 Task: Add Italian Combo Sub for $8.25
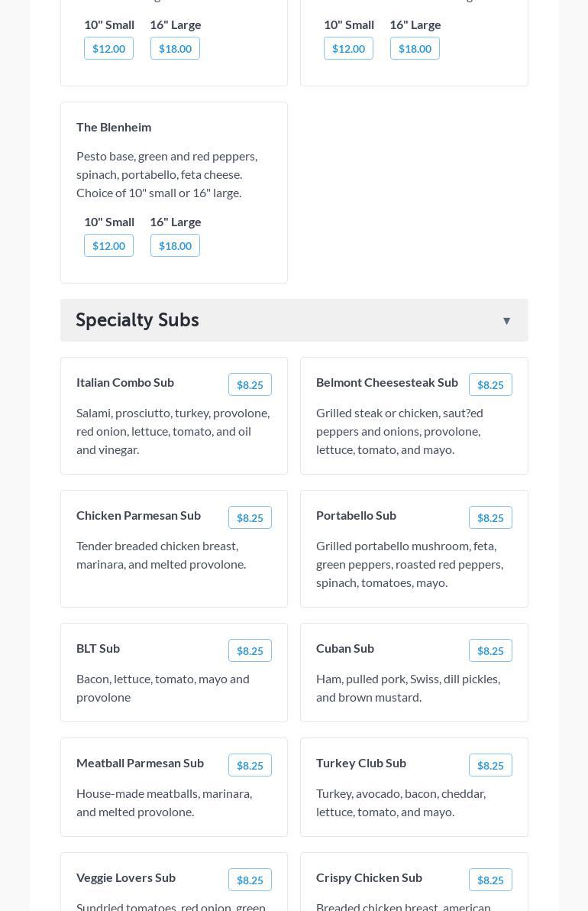(x=250, y=385)
